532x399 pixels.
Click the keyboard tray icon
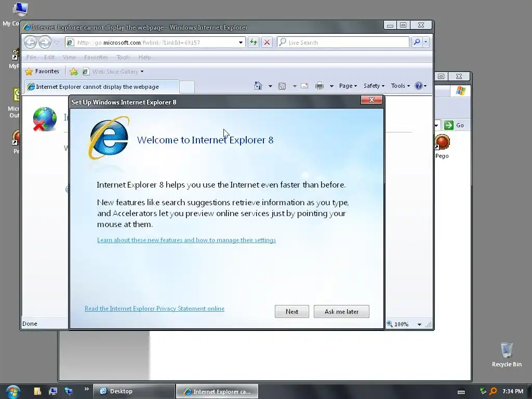(461, 392)
